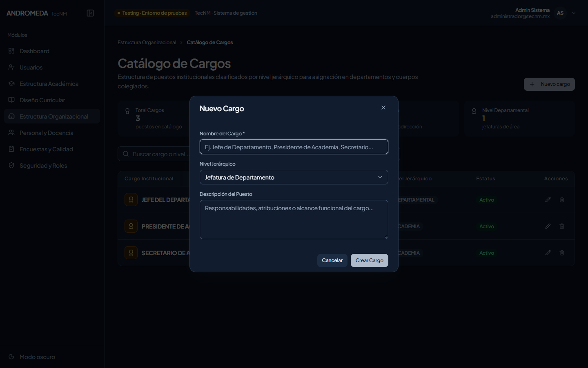This screenshot has width=588, height=368.
Task: Click into the Descripción del Puesto textarea
Action: click(x=294, y=220)
